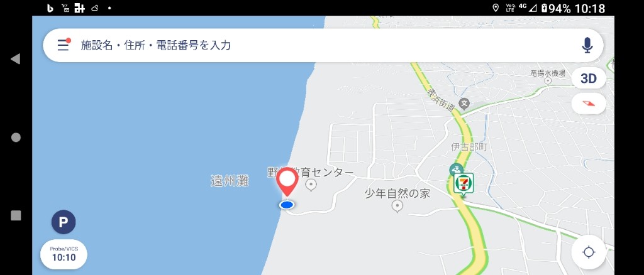Tap the Android home circle button

pos(16,137)
